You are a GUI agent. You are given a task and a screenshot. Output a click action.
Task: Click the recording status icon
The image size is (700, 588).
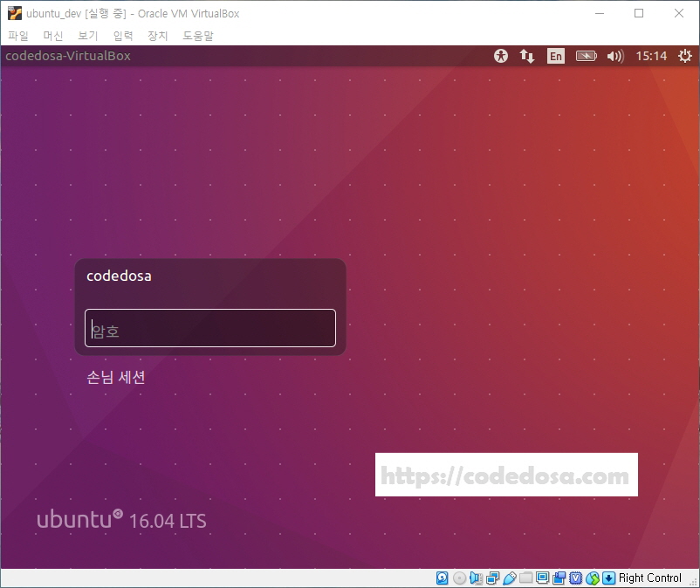coord(559,578)
